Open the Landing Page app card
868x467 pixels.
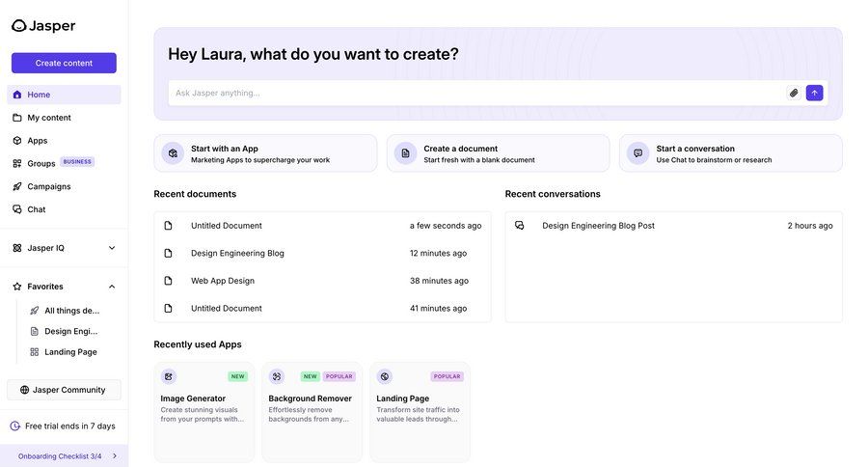[x=420, y=412]
